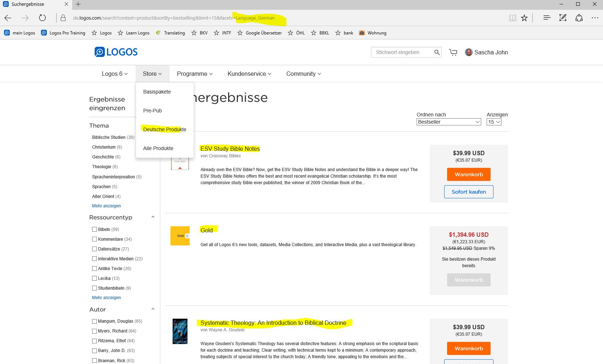Viewport: 603px width, 364px height.
Task: Open a new browser tab
Action: coord(78,4)
